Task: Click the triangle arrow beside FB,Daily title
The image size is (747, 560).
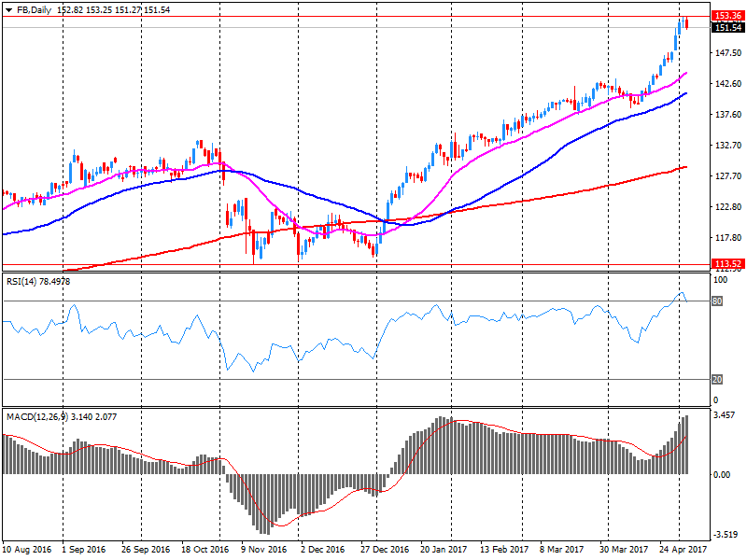Action: point(8,8)
